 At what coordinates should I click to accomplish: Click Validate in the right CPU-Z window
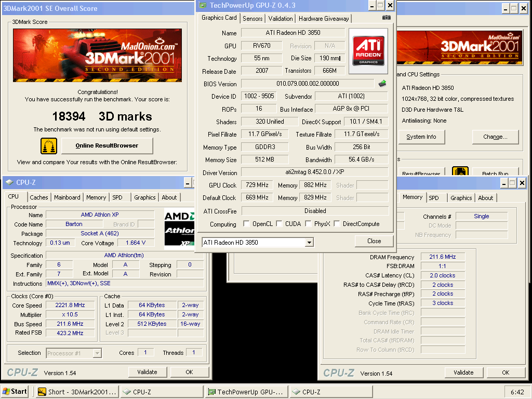coord(463,373)
